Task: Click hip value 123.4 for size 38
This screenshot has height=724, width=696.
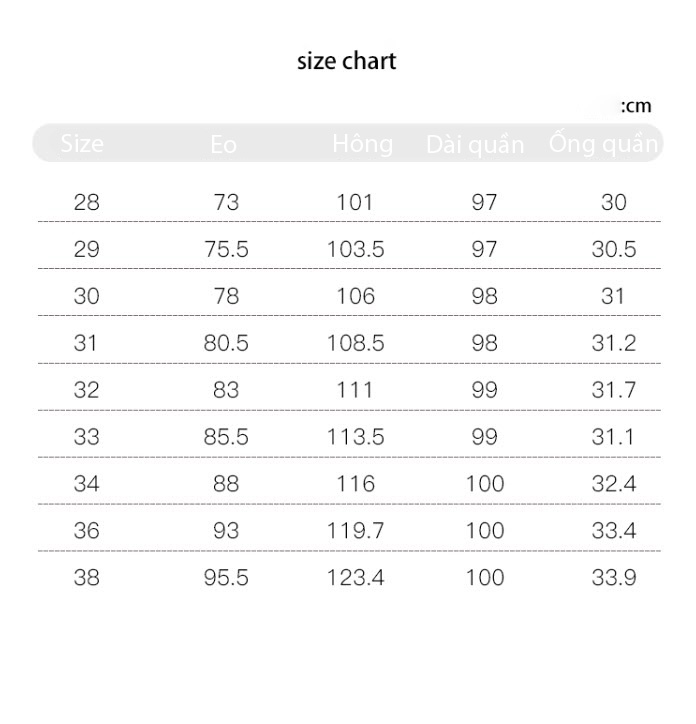Action: (356, 578)
